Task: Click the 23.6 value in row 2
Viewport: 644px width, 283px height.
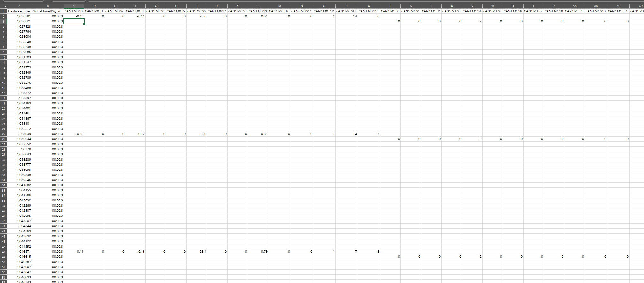Action: tap(197, 16)
